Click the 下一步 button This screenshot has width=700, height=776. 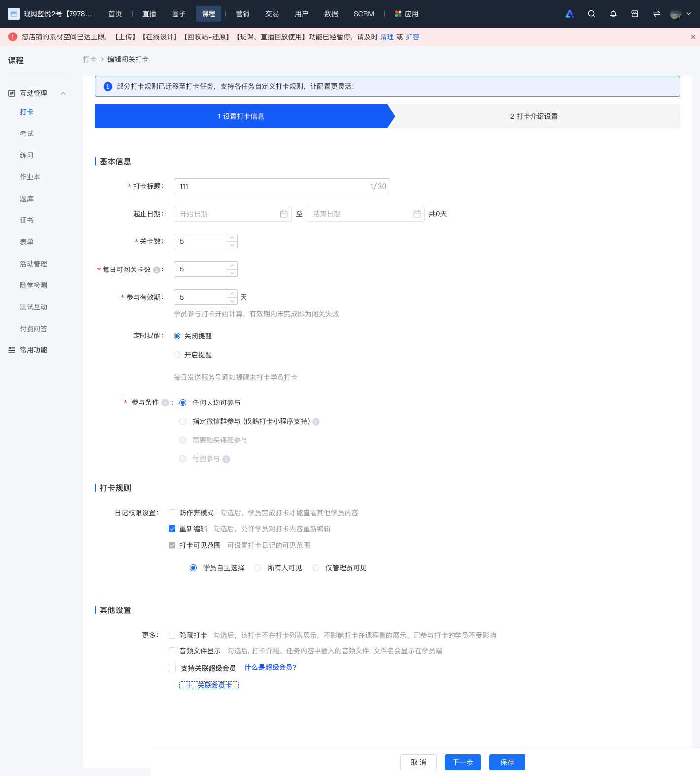(x=463, y=762)
